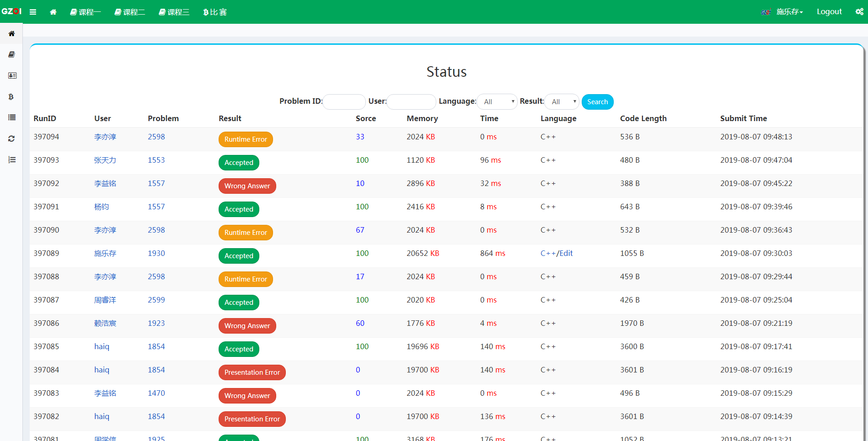Expand the Language filter dropdown
The width and height of the screenshot is (868, 441).
tap(497, 102)
